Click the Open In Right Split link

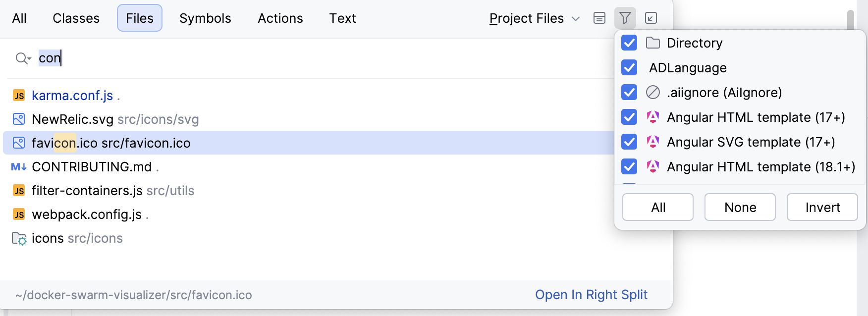click(x=591, y=295)
